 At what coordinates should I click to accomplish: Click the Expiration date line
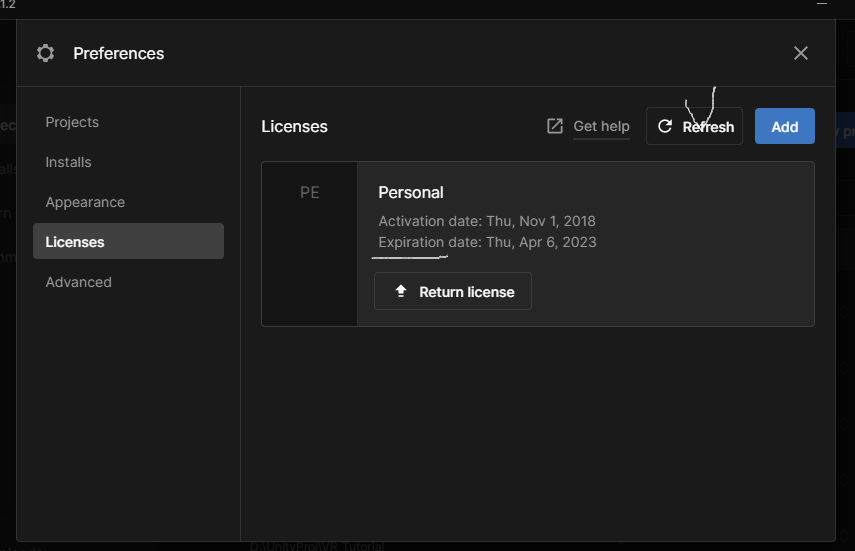click(487, 242)
